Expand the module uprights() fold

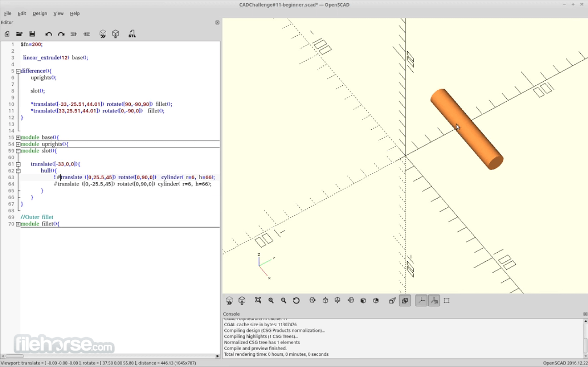tap(18, 144)
